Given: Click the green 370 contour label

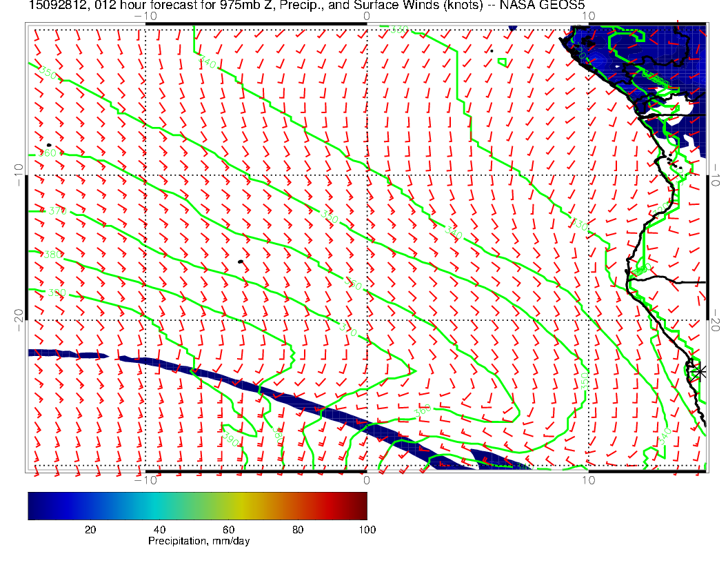Looking at the screenshot, I should pos(58,211).
